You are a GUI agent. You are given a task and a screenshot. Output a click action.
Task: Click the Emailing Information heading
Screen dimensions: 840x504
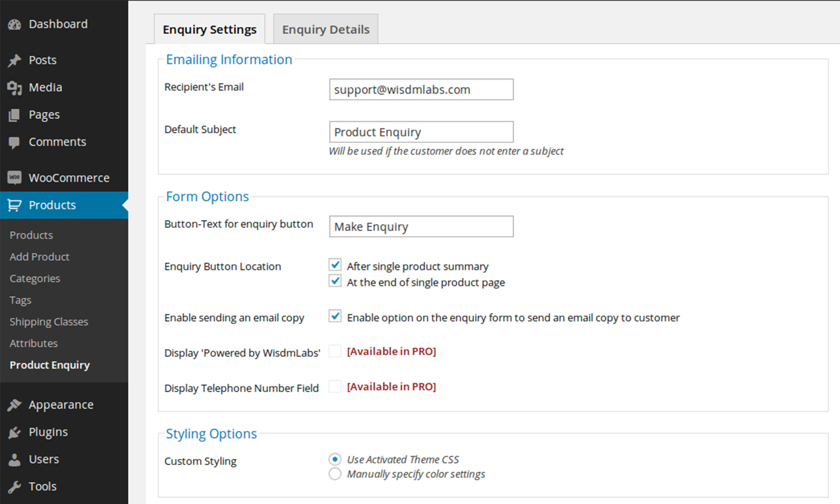[229, 59]
